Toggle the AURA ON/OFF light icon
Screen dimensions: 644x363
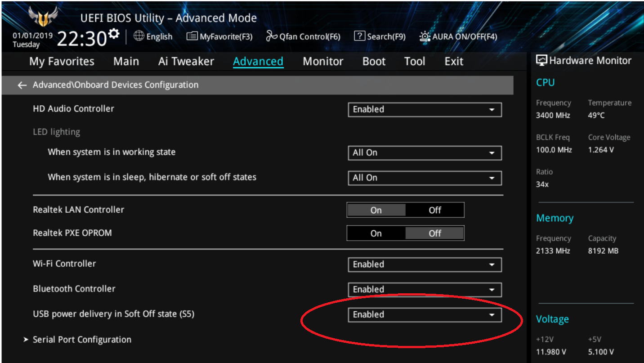pyautogui.click(x=425, y=36)
